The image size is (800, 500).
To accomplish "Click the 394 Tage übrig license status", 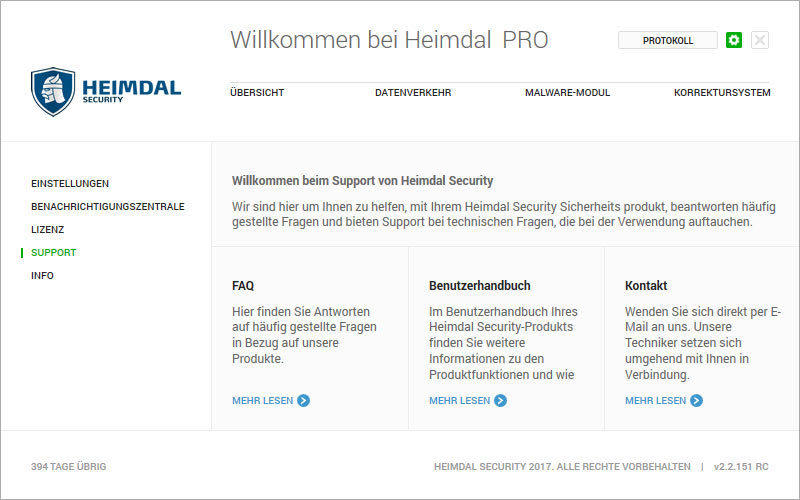I will [x=68, y=467].
